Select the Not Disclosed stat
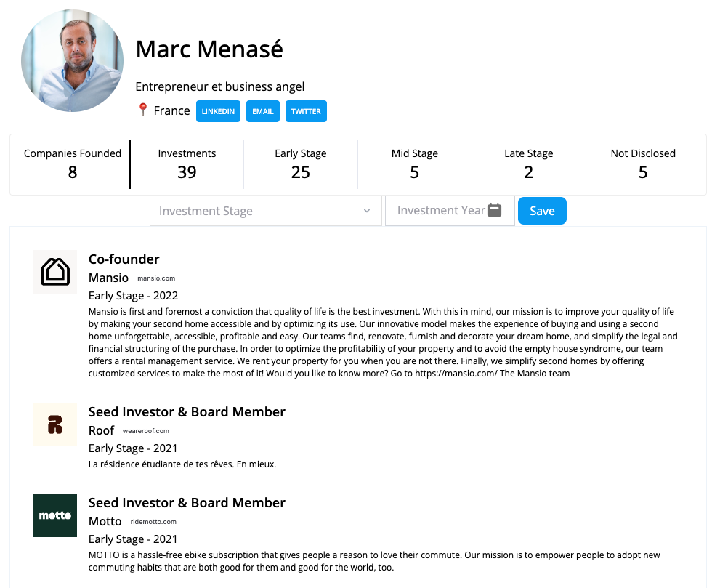The width and height of the screenshot is (712, 588). coord(643,164)
